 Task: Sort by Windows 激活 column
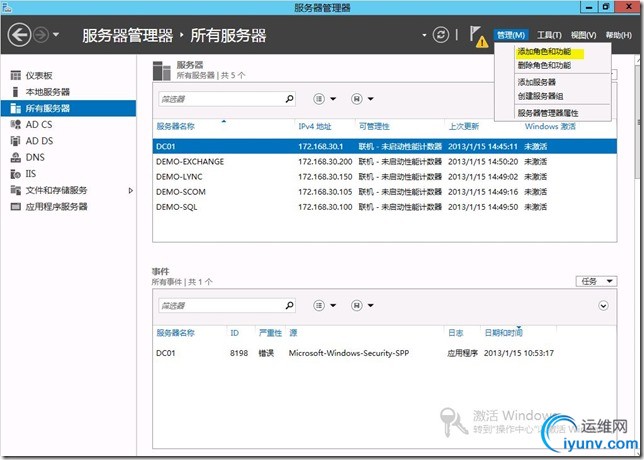point(550,126)
